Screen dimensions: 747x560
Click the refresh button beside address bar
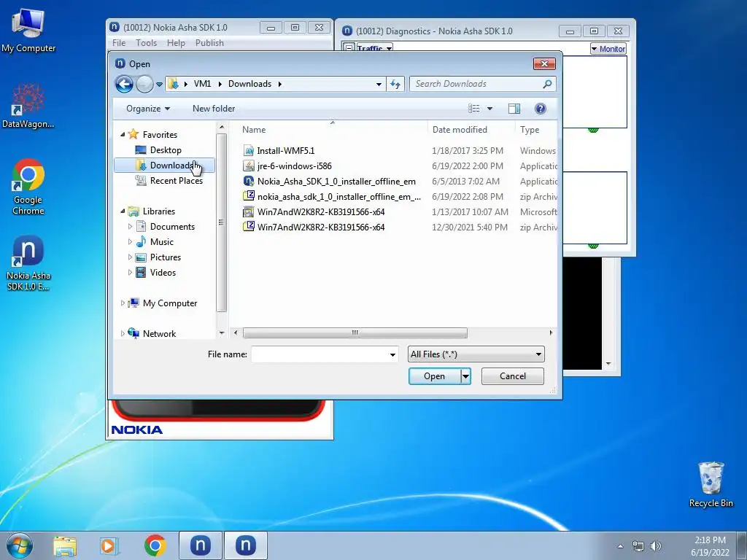395,85
